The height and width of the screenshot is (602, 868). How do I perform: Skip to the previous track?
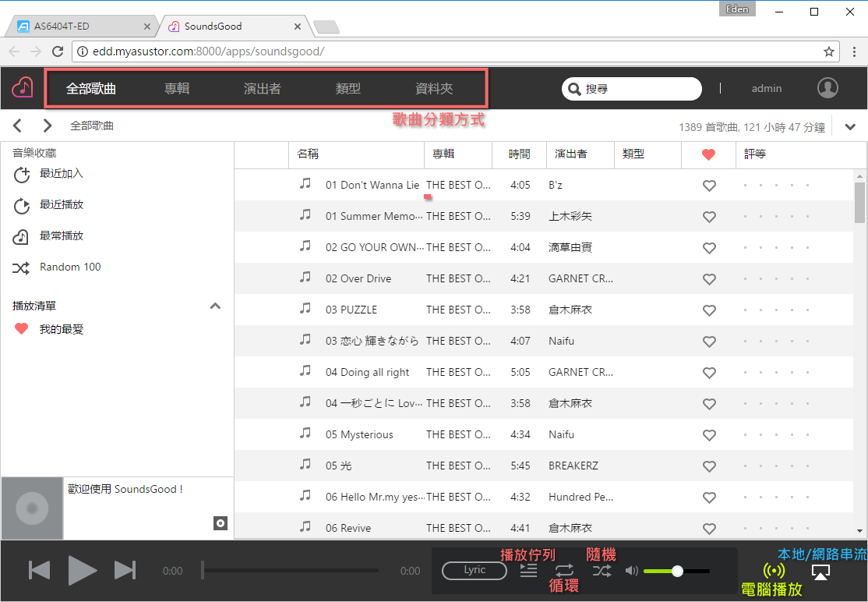click(39, 571)
